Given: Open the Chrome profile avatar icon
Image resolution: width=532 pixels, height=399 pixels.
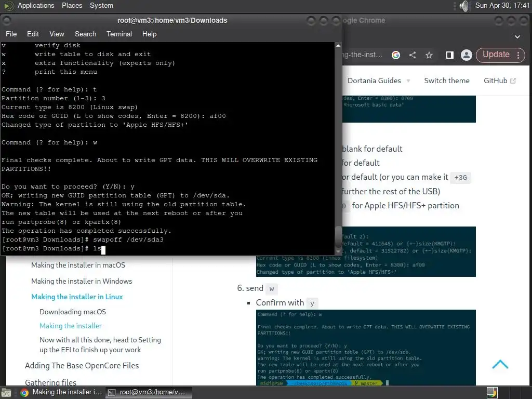Looking at the screenshot, I should point(467,55).
